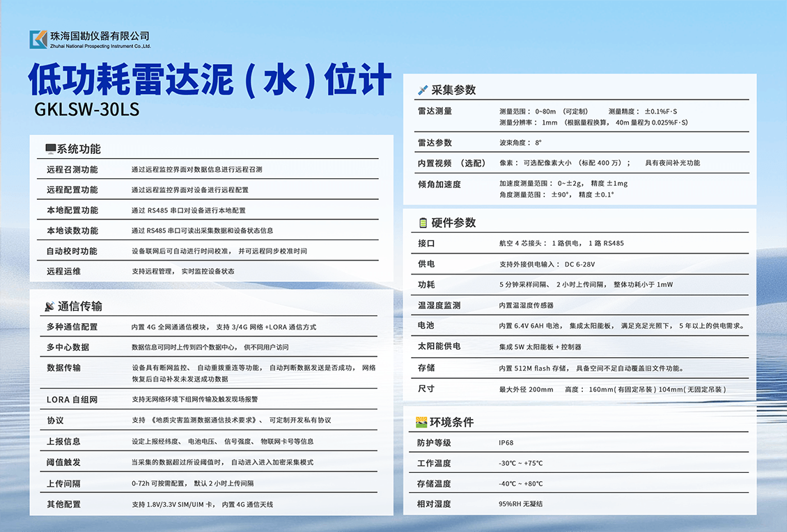
Task: Select the 尺寸 row label
Action: [x=426, y=389]
